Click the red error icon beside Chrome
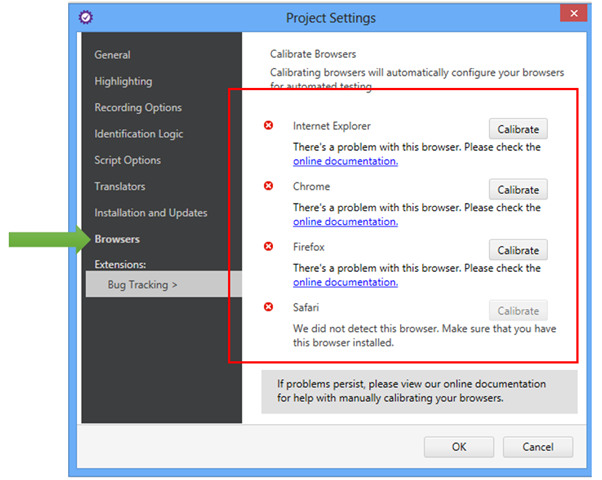The height and width of the screenshot is (480, 602). point(268,186)
